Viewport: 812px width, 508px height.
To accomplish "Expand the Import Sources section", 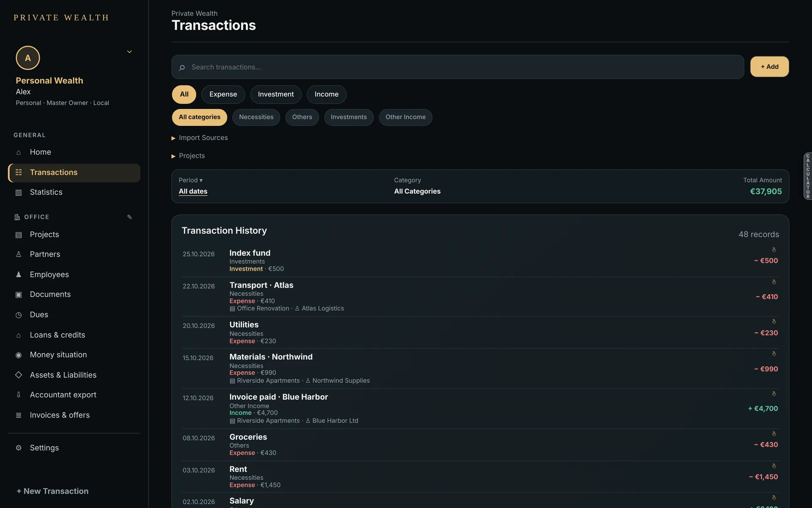I will [200, 138].
